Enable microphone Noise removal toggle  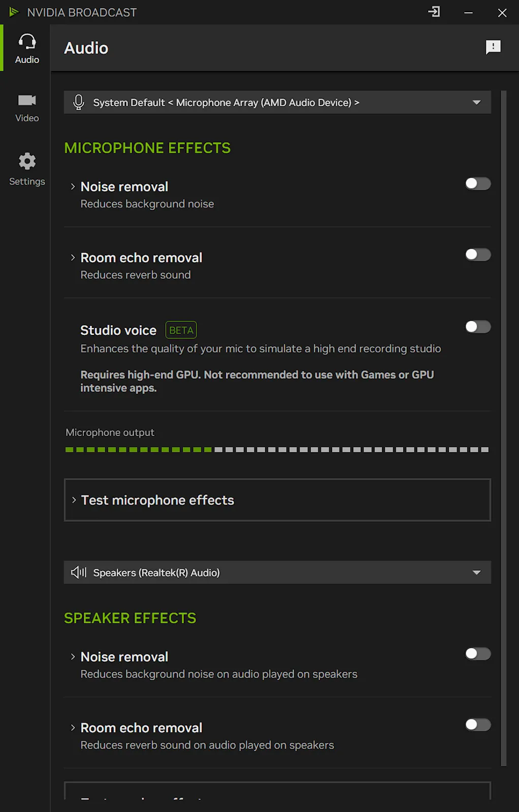pyautogui.click(x=478, y=184)
